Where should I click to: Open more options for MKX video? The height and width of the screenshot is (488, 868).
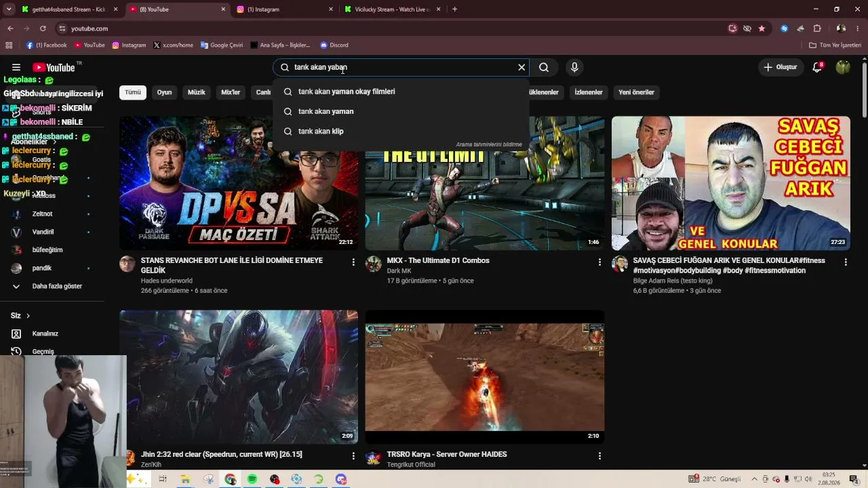[x=599, y=262]
